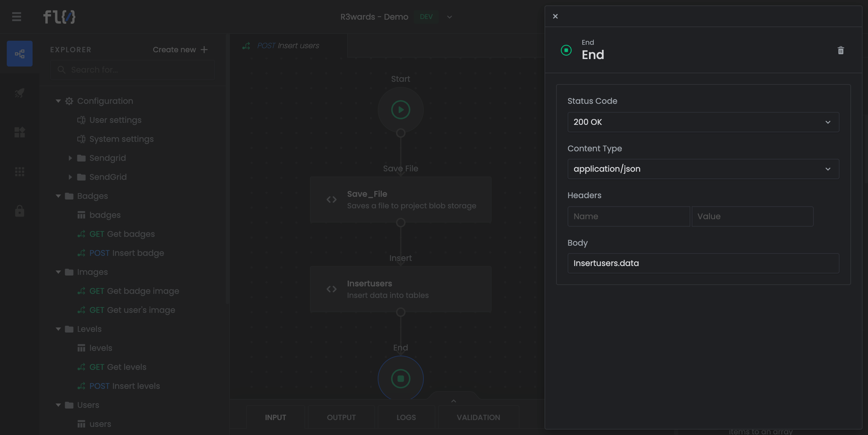868x435 pixels.
Task: Click the Save_File code icon
Action: tap(332, 200)
